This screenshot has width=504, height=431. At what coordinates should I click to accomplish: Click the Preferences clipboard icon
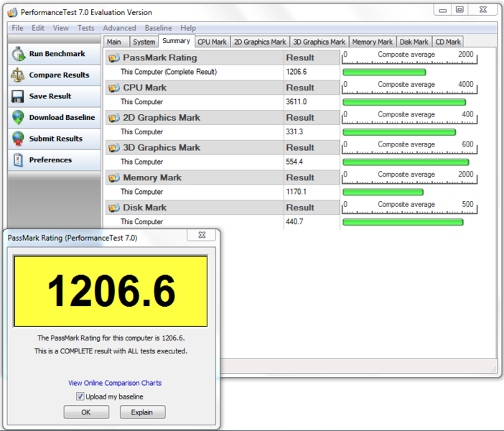(x=18, y=160)
